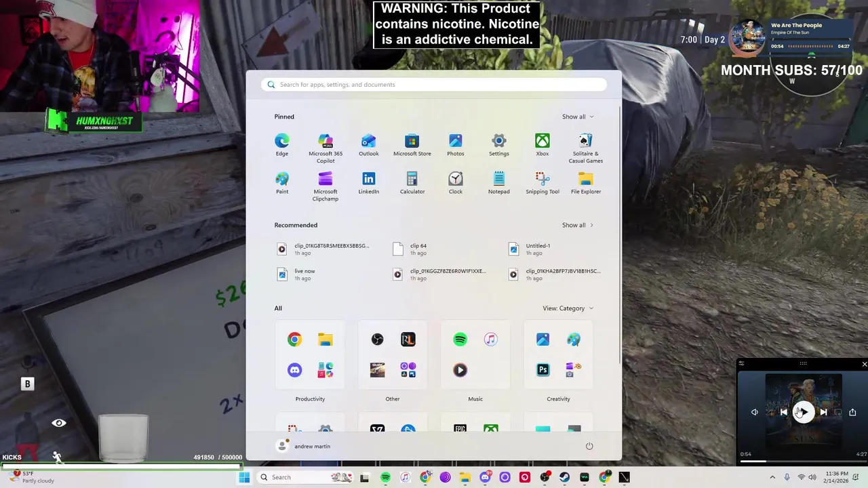This screenshot has width=868, height=488.
Task: Open Chrome in the Productivity category
Action: point(294,340)
